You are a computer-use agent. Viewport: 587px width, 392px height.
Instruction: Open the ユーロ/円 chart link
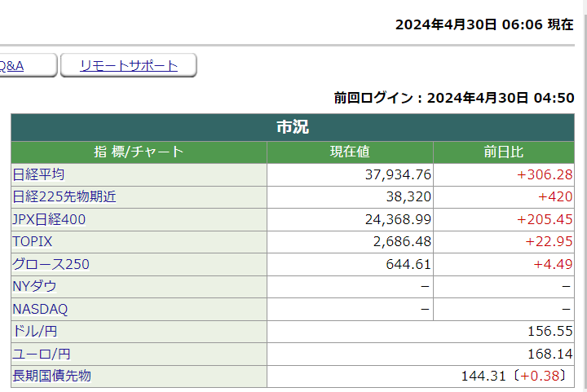[x=42, y=354]
